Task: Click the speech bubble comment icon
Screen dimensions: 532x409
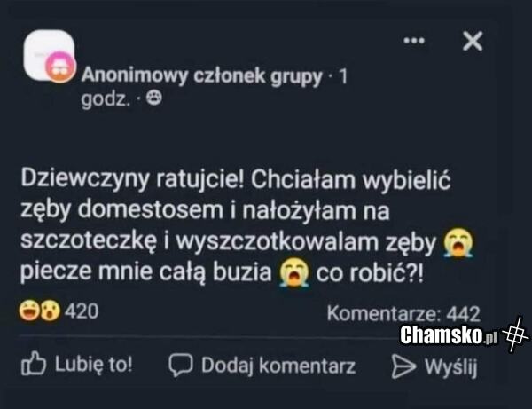Action: (181, 366)
